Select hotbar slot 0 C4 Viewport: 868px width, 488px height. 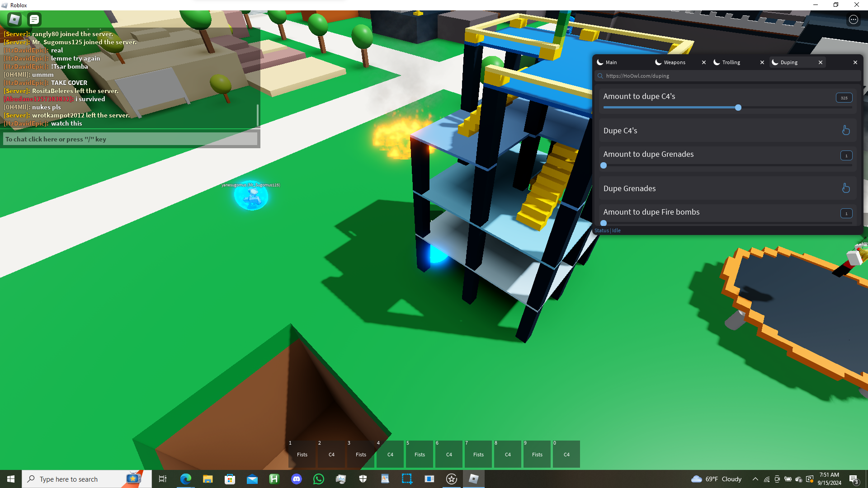click(566, 454)
